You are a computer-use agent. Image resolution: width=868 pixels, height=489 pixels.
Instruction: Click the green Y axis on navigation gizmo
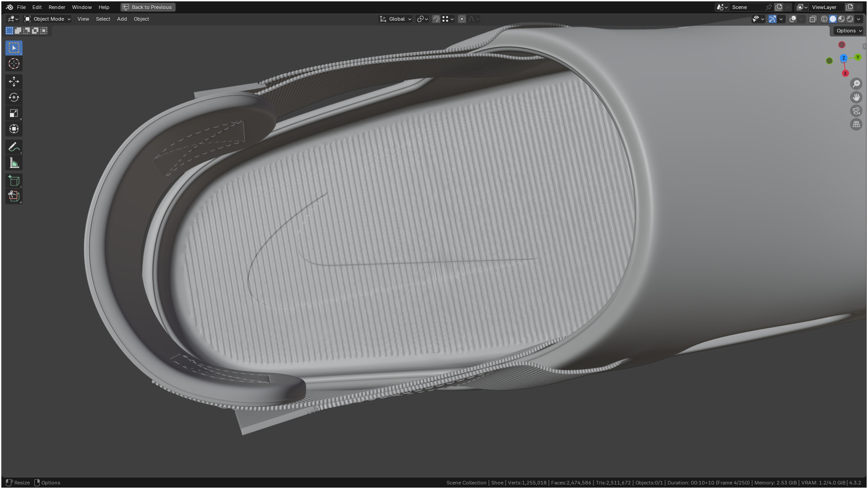point(858,57)
